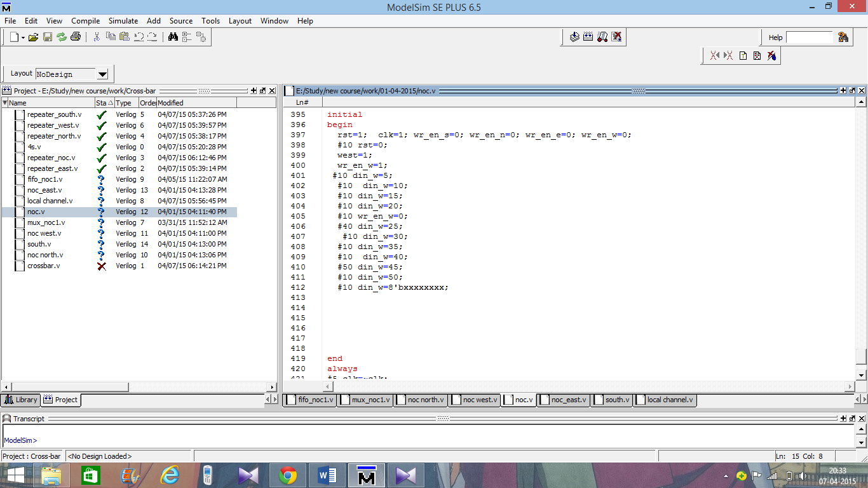Select repeater_south.v in the project list

54,114
